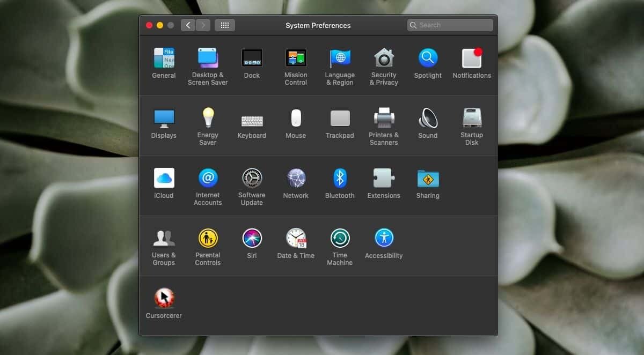
Task: Open Notifications settings
Action: pyautogui.click(x=472, y=58)
